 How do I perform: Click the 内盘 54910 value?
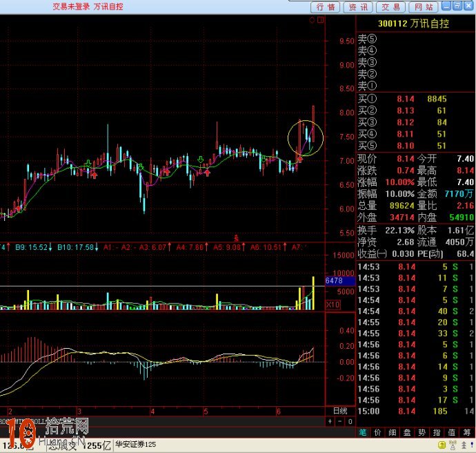click(462, 218)
